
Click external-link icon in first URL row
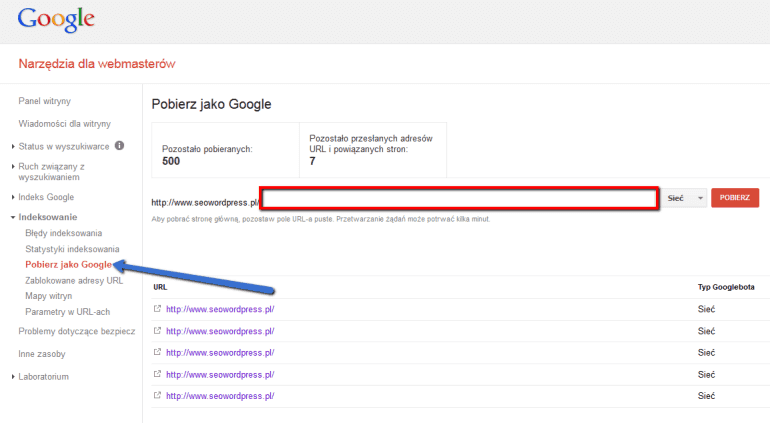[x=157, y=309]
